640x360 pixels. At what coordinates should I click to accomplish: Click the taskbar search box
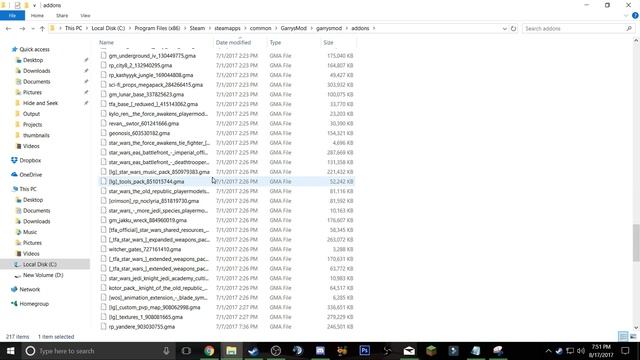(x=98, y=351)
